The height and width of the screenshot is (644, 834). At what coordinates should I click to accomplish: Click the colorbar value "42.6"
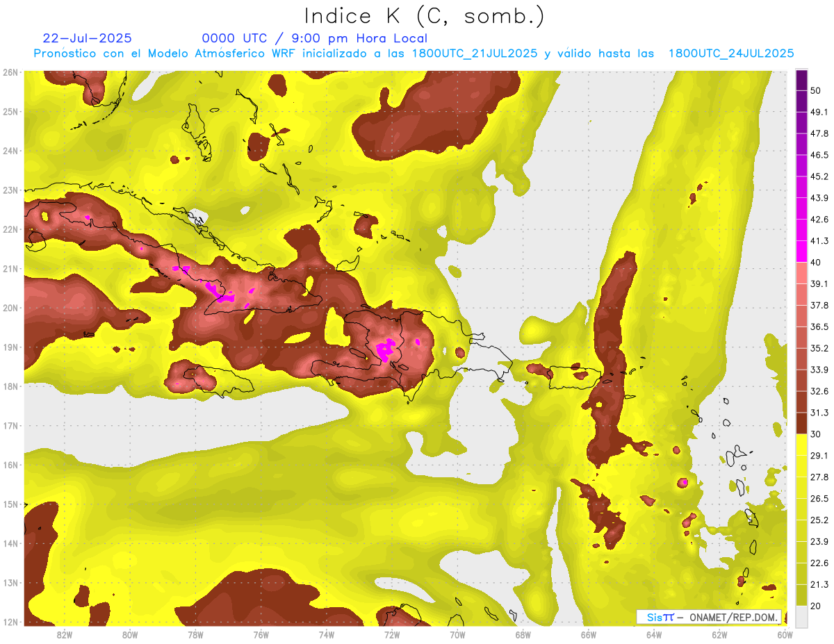click(x=819, y=220)
